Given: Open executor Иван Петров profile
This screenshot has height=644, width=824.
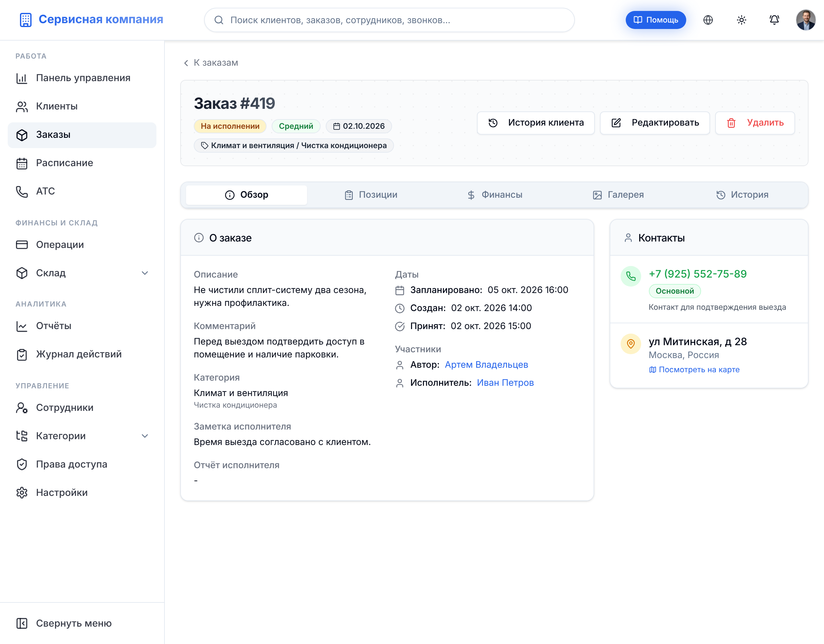Looking at the screenshot, I should tap(505, 383).
